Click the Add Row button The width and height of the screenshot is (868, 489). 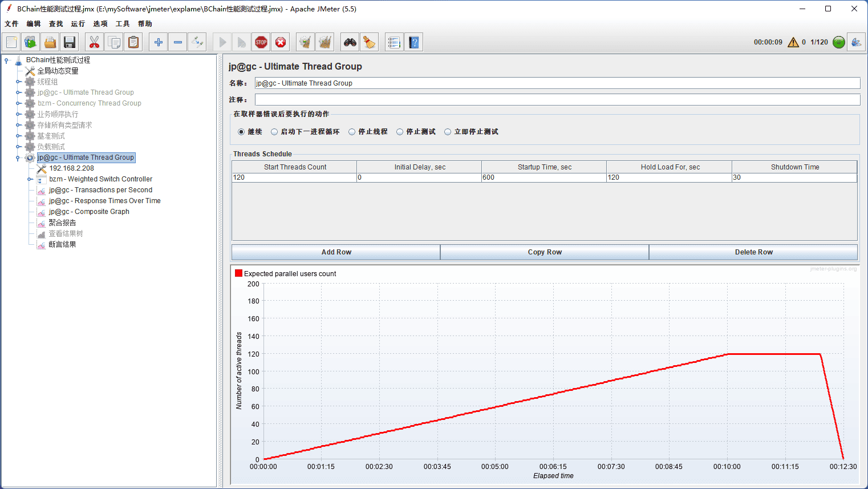[336, 252]
